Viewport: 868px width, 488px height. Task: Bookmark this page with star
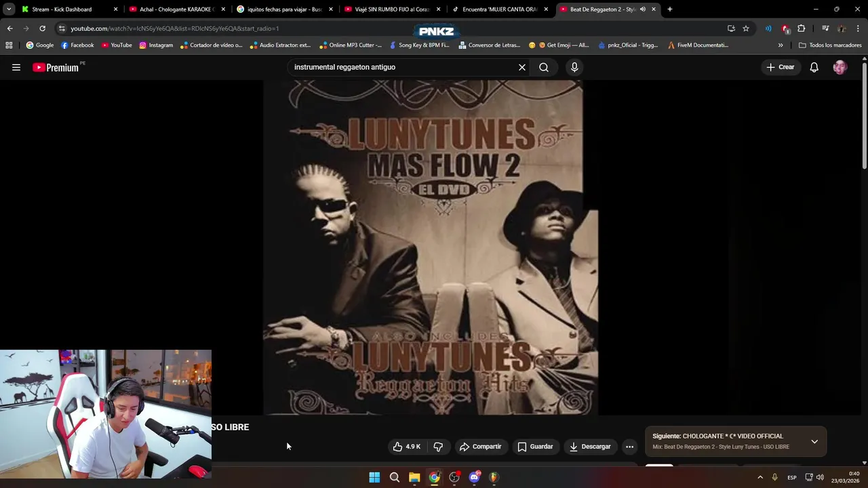click(x=746, y=28)
